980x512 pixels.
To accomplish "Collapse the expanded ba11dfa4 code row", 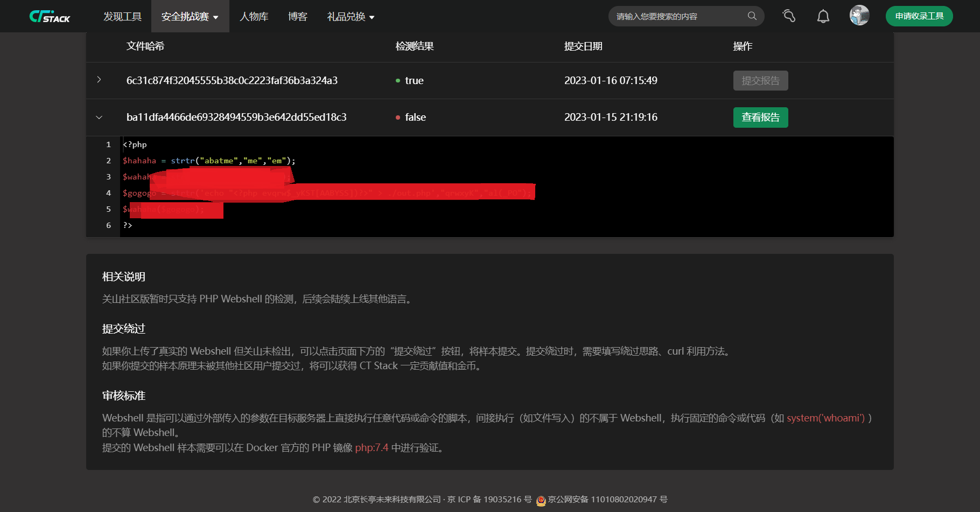I will pyautogui.click(x=99, y=117).
